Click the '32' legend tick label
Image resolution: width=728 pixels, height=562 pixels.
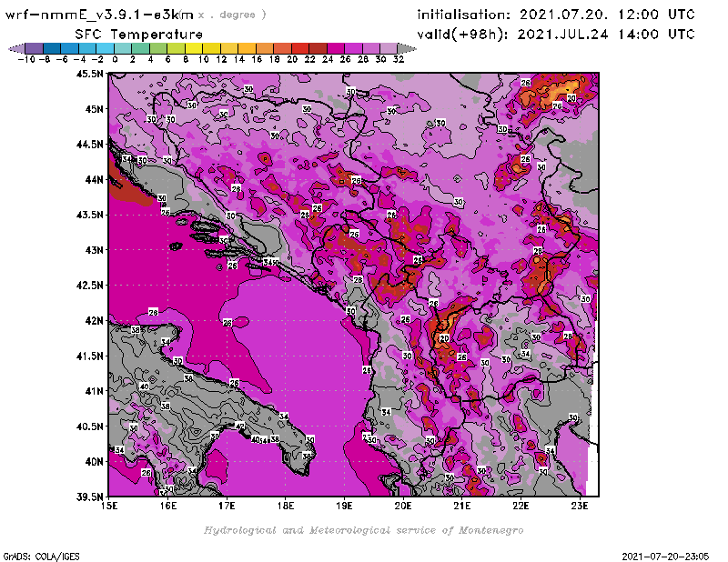click(399, 59)
